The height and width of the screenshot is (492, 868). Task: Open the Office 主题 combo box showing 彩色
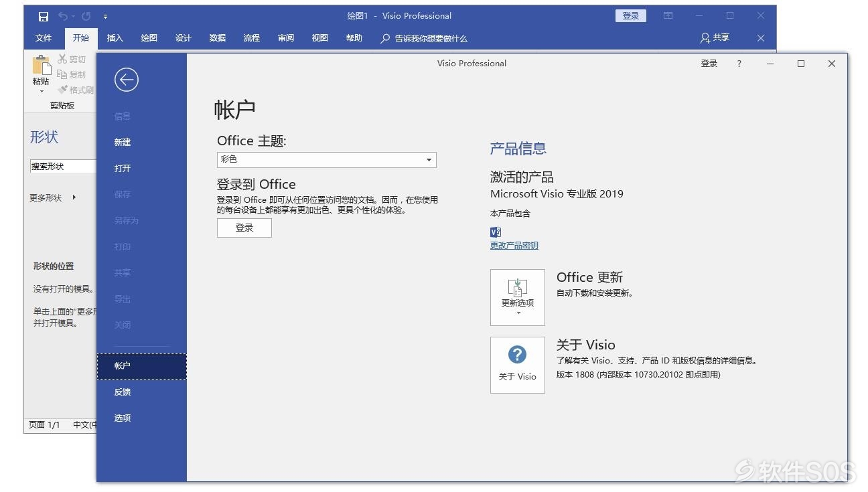(x=327, y=160)
